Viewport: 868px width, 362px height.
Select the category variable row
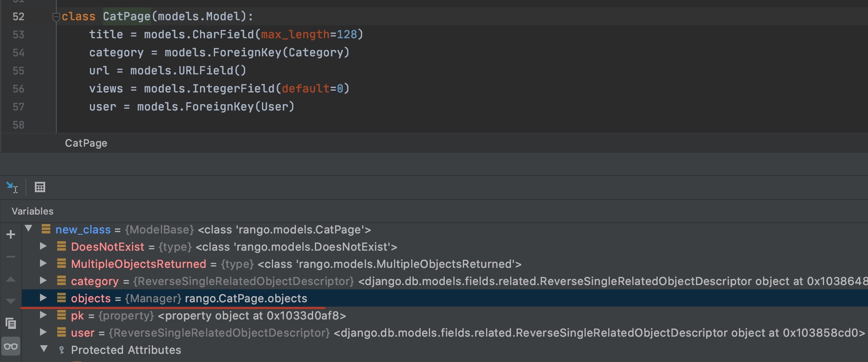click(95, 281)
